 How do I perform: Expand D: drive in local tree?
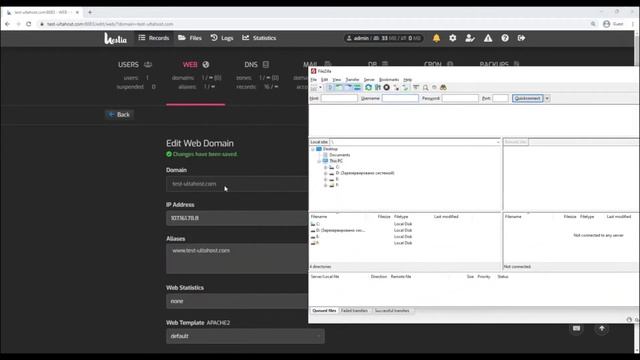[x=325, y=173]
